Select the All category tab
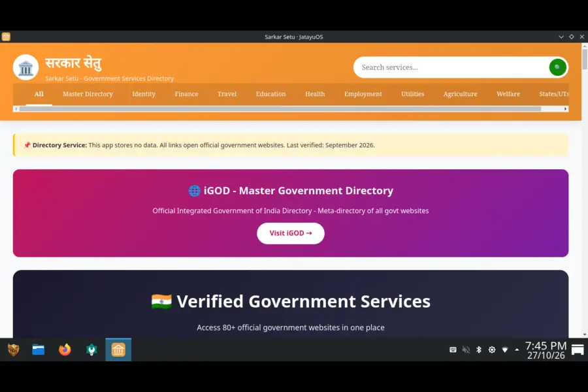 tap(39, 94)
